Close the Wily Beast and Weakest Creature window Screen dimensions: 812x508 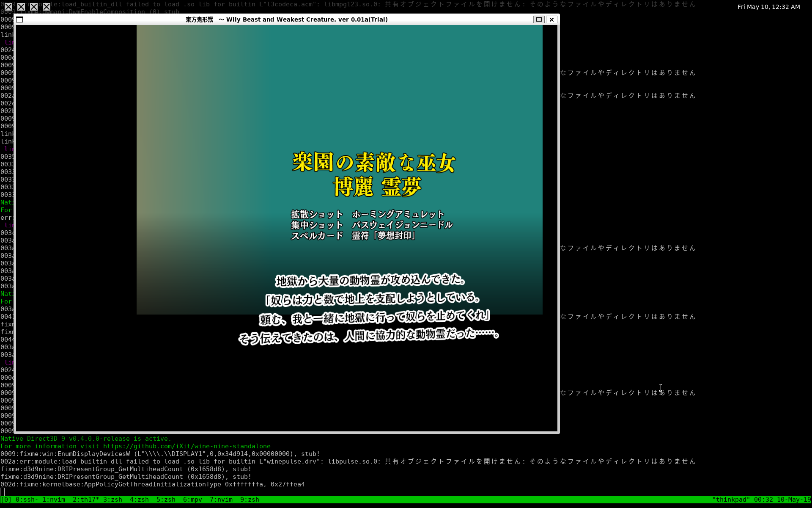551,19
